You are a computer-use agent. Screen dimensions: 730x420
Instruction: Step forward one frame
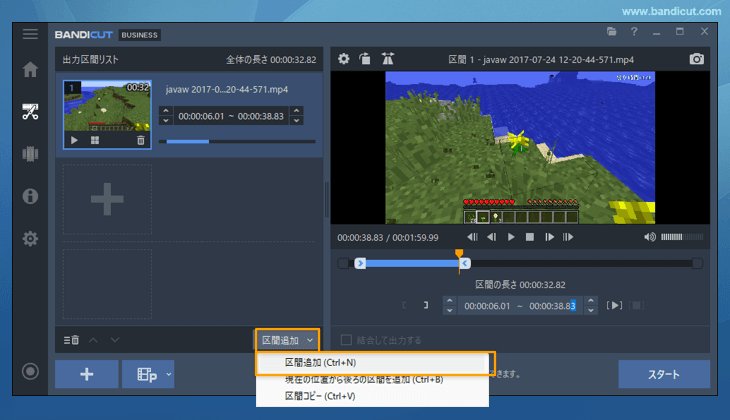(549, 237)
